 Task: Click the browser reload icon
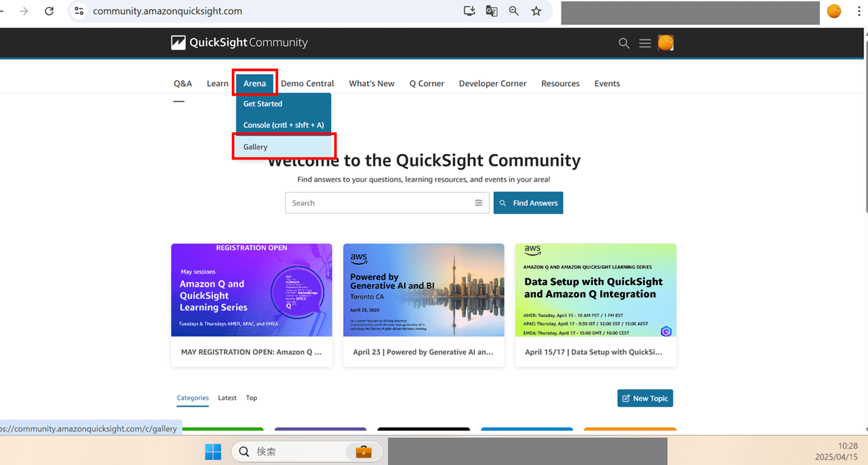[x=49, y=11]
